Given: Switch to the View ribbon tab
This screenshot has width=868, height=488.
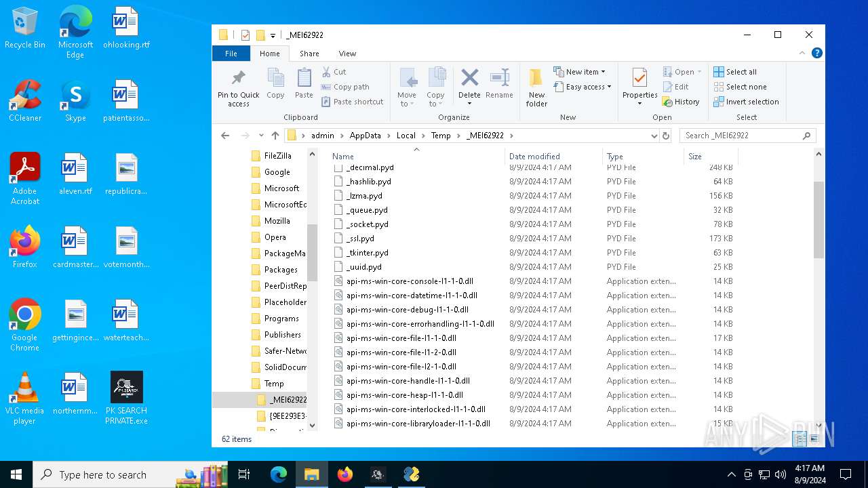Looking at the screenshot, I should click(347, 54).
